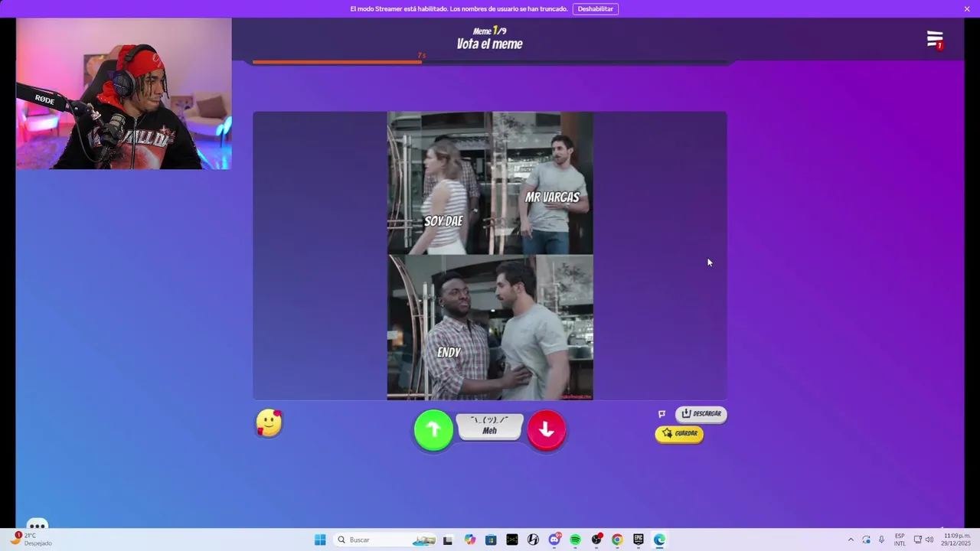Viewport: 980px width, 551px height.
Task: Open Task View on the taskbar
Action: (448, 540)
